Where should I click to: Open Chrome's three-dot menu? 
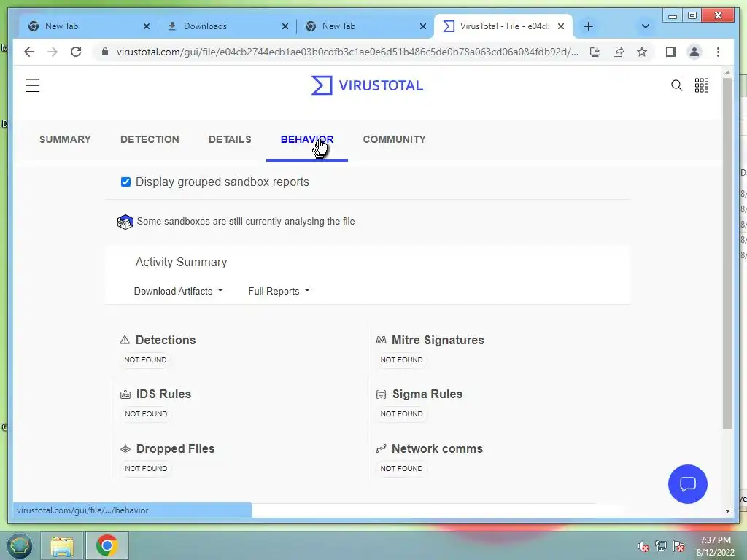pyautogui.click(x=718, y=52)
